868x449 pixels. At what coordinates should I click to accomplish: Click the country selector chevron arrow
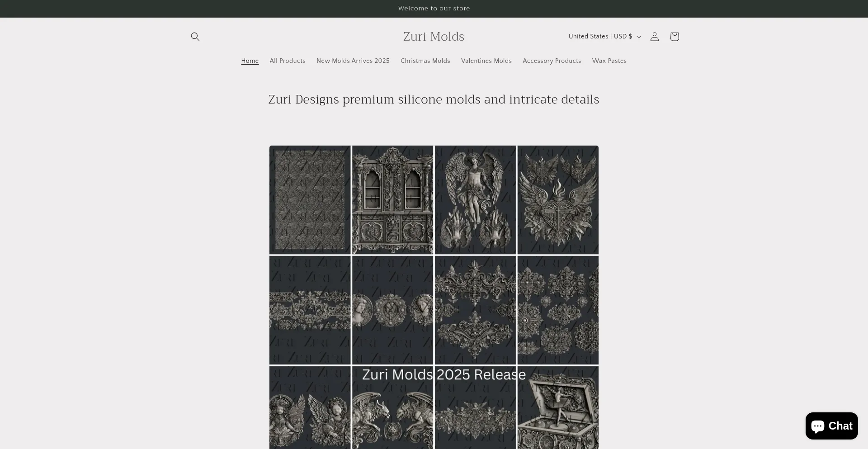pos(639,37)
